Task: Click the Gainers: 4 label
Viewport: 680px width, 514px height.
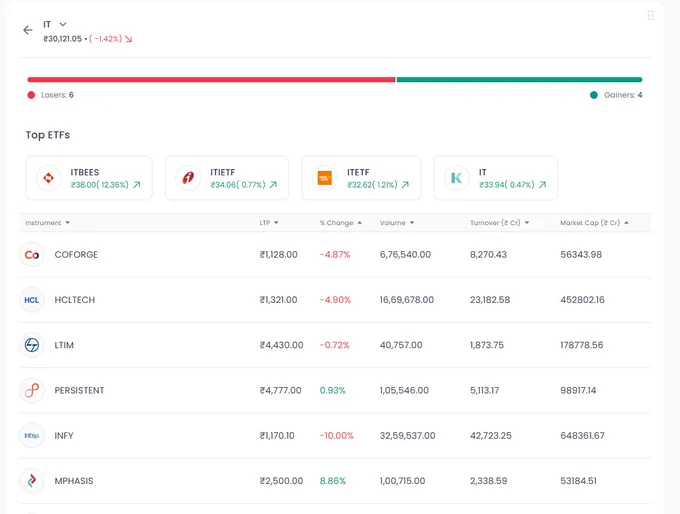Action: [x=623, y=95]
